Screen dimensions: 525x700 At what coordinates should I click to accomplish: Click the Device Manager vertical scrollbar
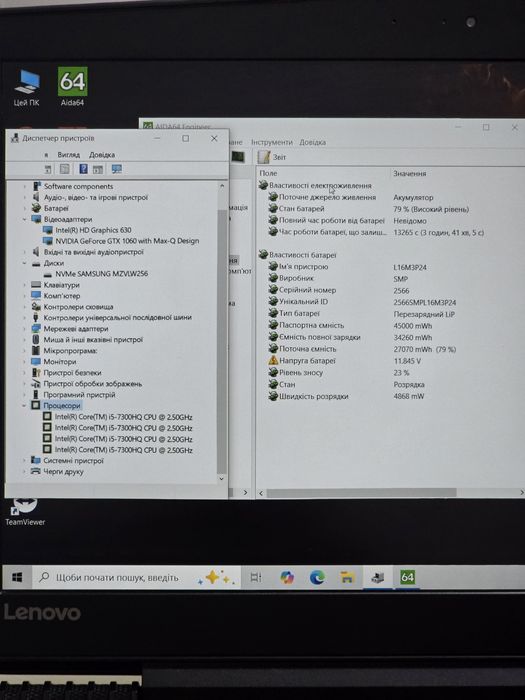click(222, 342)
